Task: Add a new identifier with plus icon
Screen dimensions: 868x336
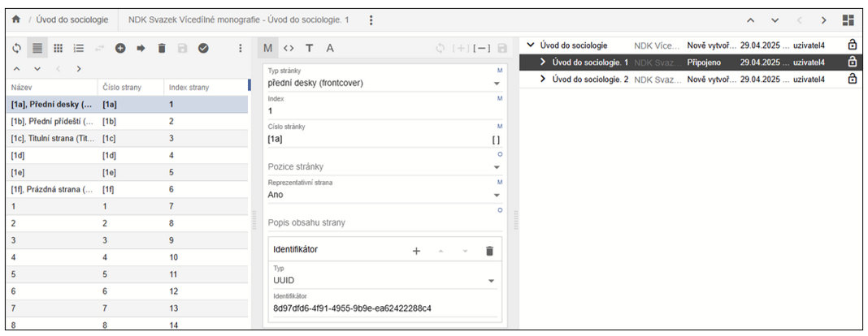Action: tap(416, 251)
